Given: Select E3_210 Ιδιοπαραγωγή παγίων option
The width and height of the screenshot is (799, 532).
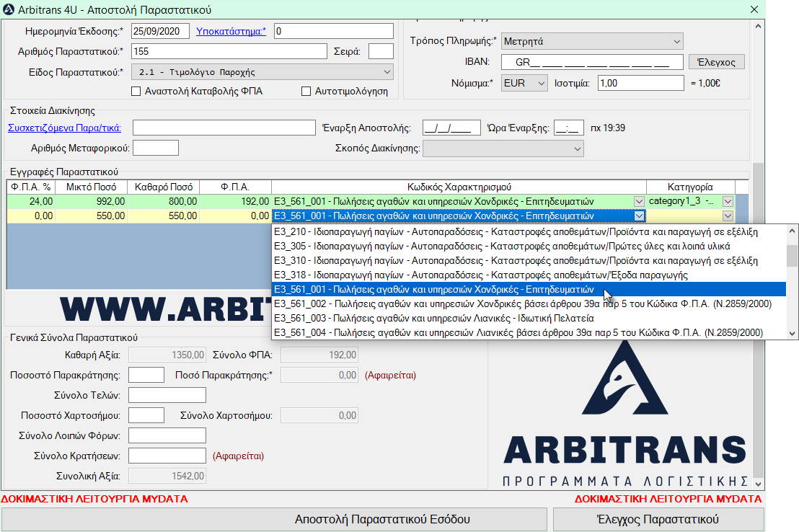Looking at the screenshot, I should click(x=529, y=232).
